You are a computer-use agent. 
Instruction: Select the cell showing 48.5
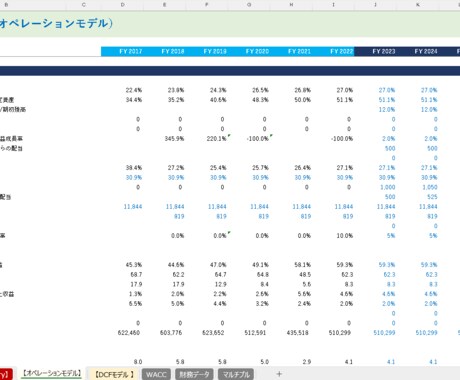(x=305, y=274)
